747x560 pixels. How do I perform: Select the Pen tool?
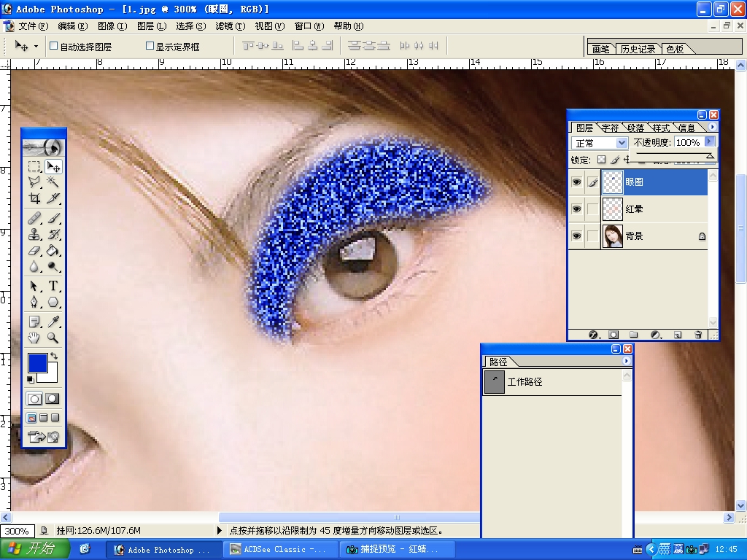coord(34,302)
